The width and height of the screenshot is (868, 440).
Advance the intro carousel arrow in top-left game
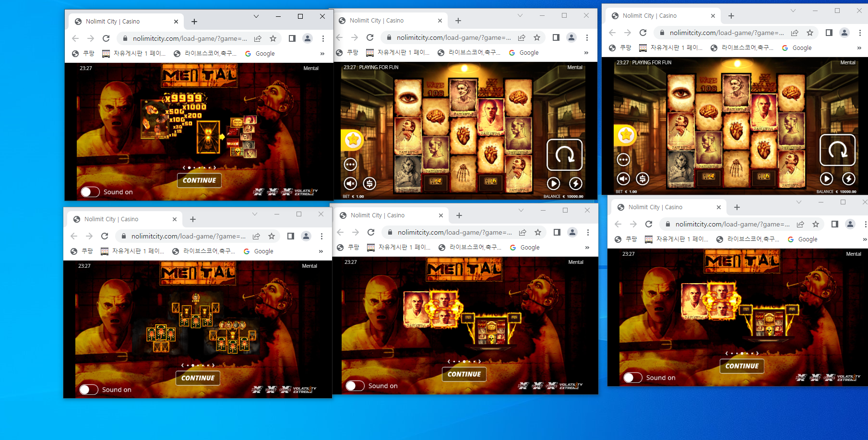click(x=215, y=168)
